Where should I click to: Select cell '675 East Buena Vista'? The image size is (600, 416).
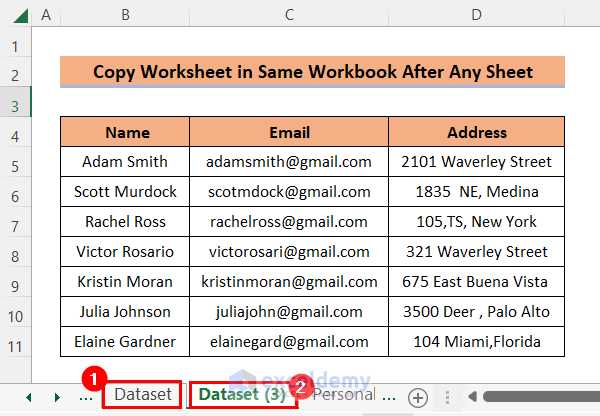tap(476, 282)
